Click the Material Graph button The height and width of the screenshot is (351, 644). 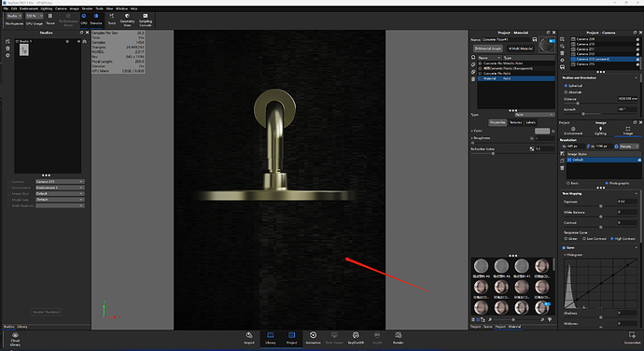[488, 49]
